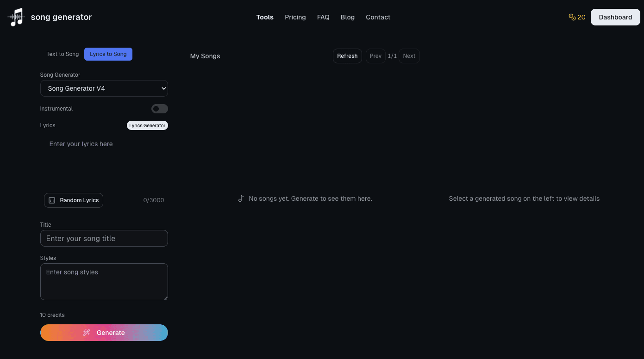Click the dice icon in Random Lyrics
This screenshot has height=359, width=644.
click(52, 200)
